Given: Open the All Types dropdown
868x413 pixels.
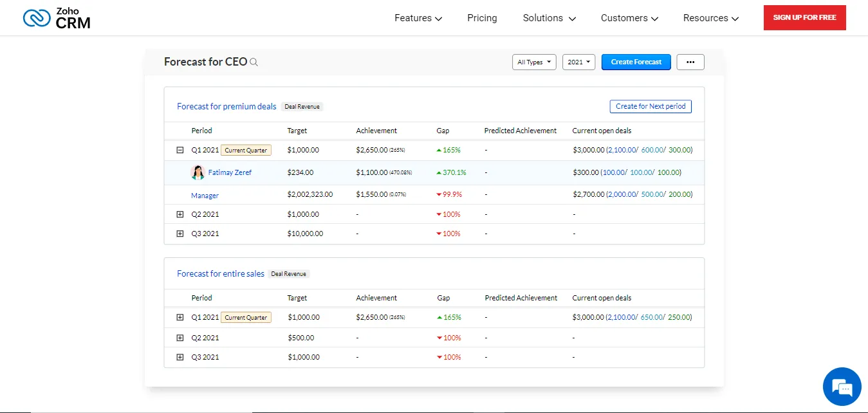Looking at the screenshot, I should 535,62.
